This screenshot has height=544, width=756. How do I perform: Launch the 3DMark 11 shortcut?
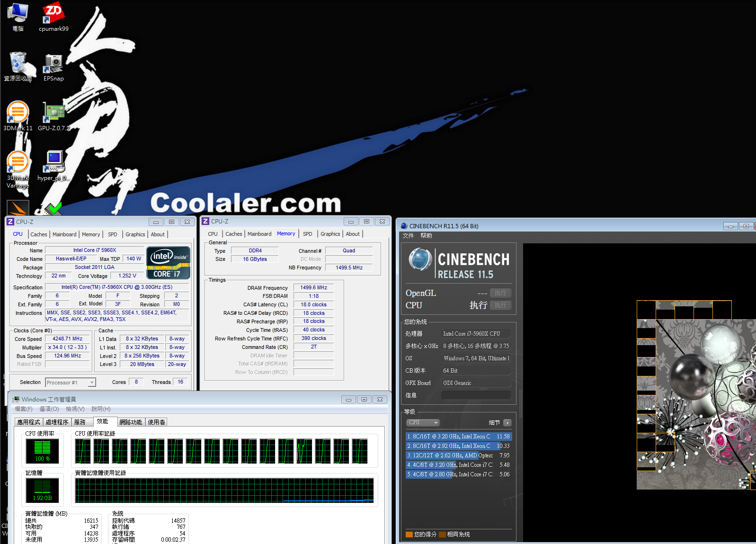click(x=18, y=116)
